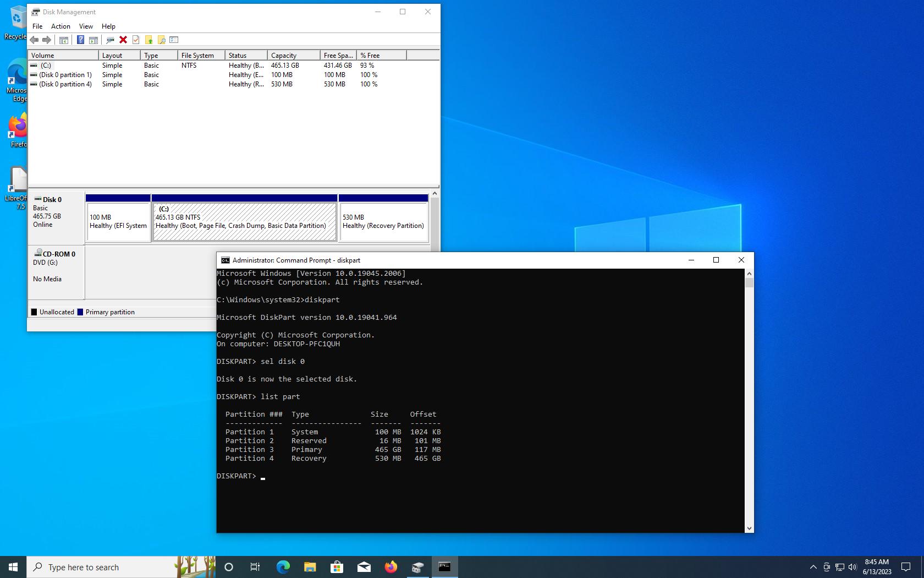Open File Explorer from the taskbar
Viewport: 924px width, 578px height.
[x=310, y=567]
